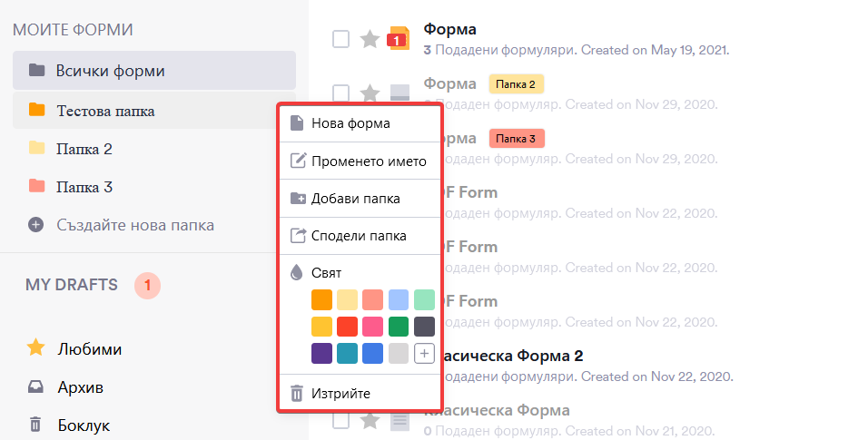Click the share icon beside Сподели папка
This screenshot has width=868, height=440.
(x=297, y=236)
